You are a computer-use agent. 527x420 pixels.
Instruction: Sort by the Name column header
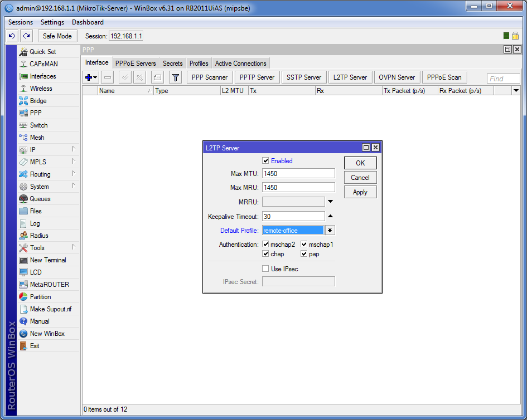click(125, 91)
